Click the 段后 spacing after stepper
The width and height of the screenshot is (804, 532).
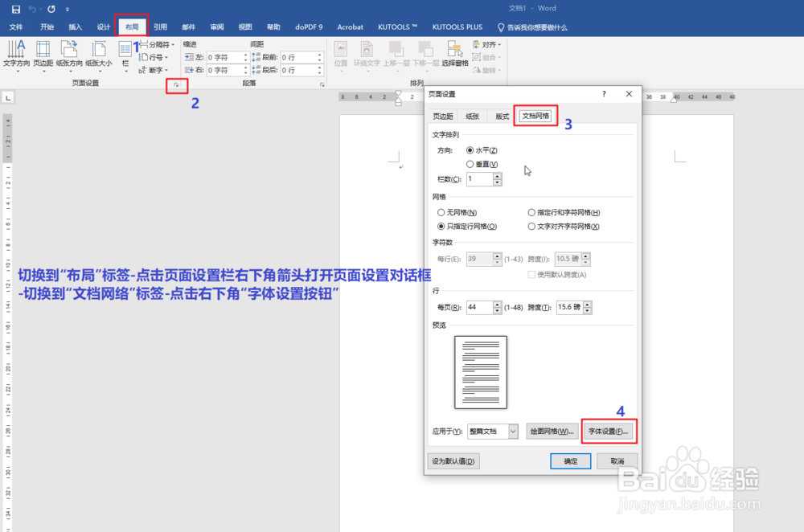click(x=319, y=70)
